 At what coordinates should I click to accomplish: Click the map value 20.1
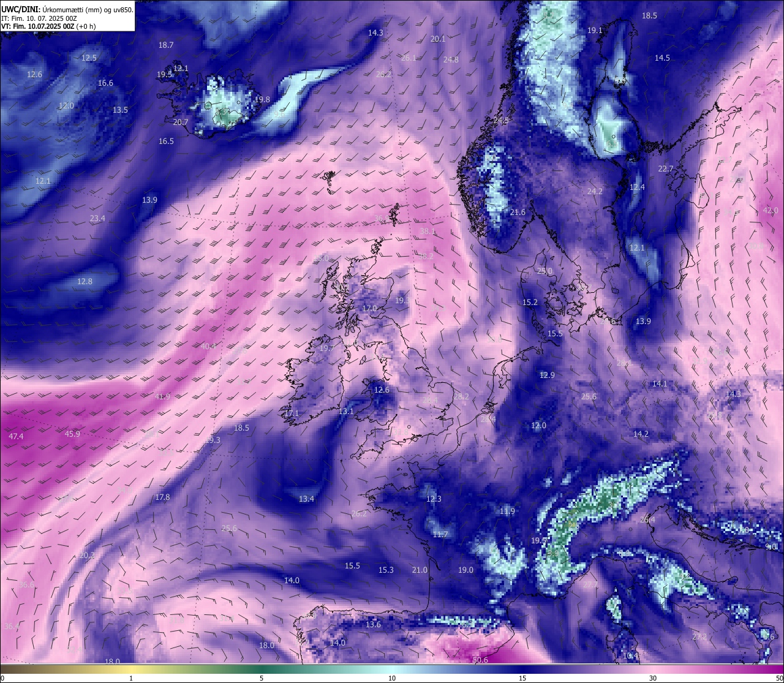pos(438,39)
